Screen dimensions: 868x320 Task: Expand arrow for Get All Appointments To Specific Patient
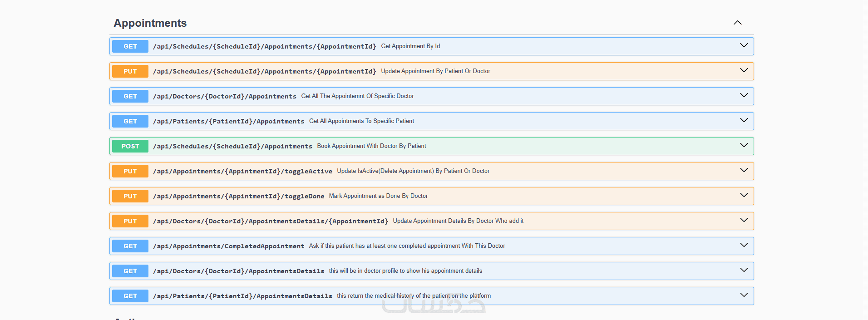[744, 121]
